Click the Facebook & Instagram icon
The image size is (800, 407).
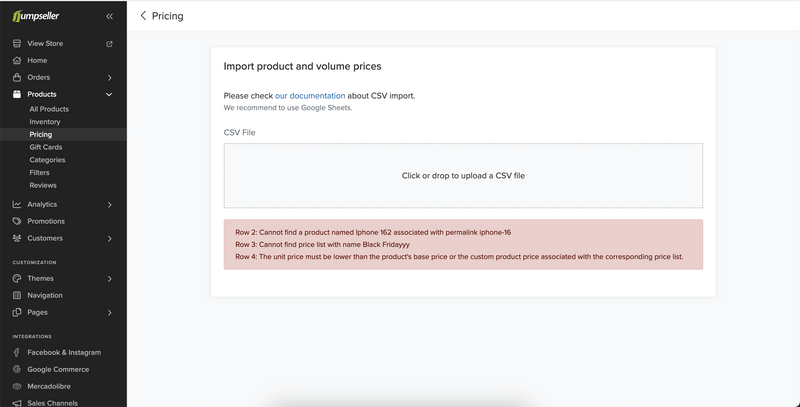tap(17, 352)
